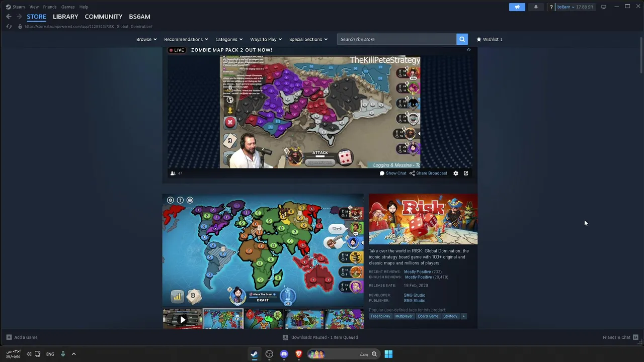Expand the Recommendations dropdown
644x362 pixels.
pyautogui.click(x=186, y=39)
